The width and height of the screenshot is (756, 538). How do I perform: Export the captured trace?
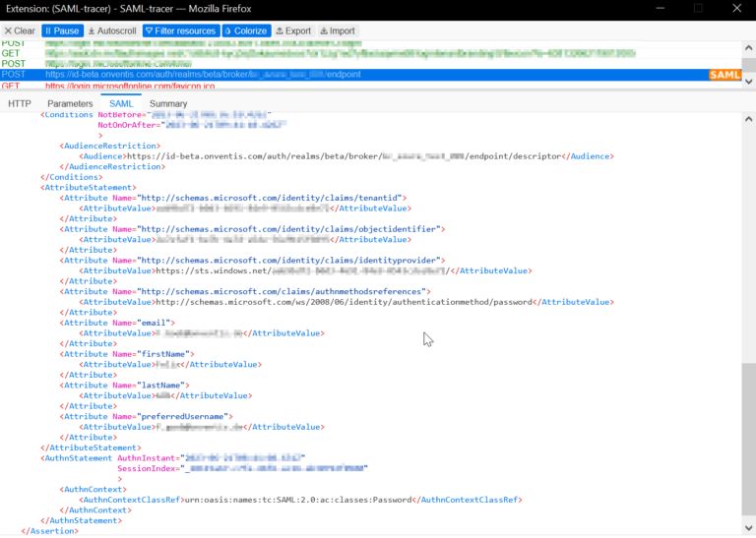[x=293, y=30]
